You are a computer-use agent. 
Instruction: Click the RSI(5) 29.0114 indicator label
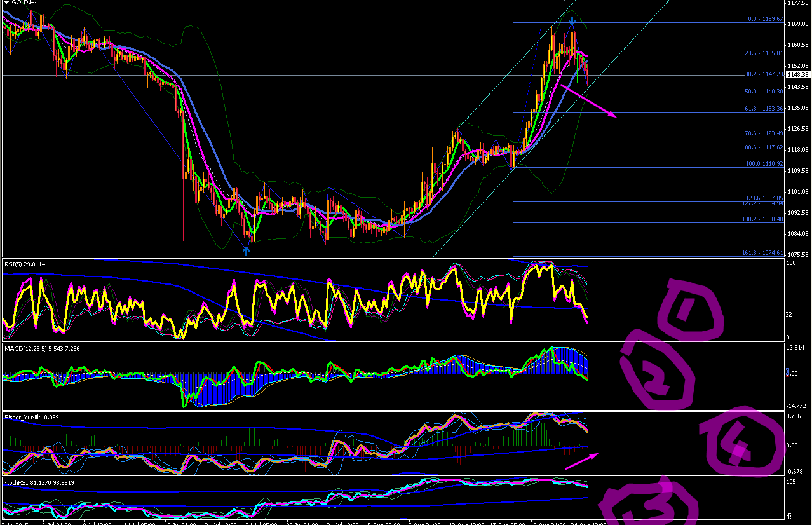(25, 264)
